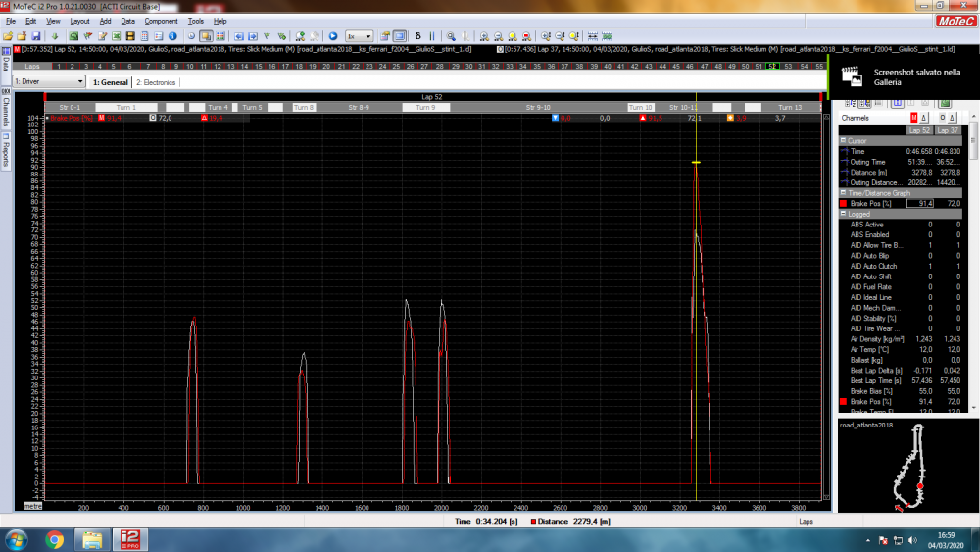The height and width of the screenshot is (552, 980).
Task: Click the blue play replay button
Action: (x=333, y=36)
